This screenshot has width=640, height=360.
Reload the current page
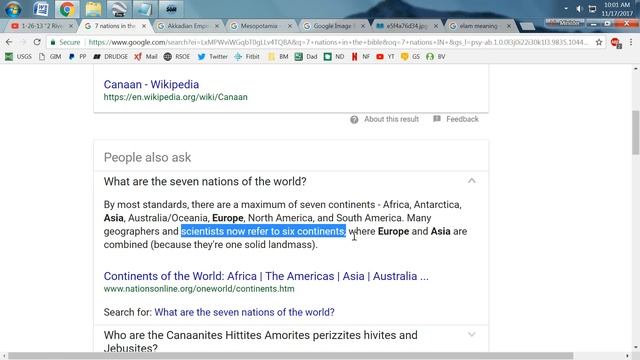click(x=37, y=42)
